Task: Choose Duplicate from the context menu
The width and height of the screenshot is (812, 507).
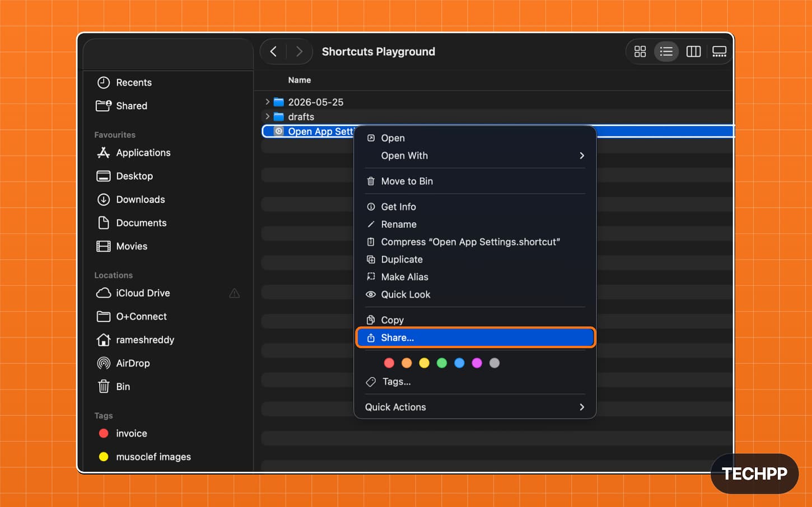Action: 475,260
